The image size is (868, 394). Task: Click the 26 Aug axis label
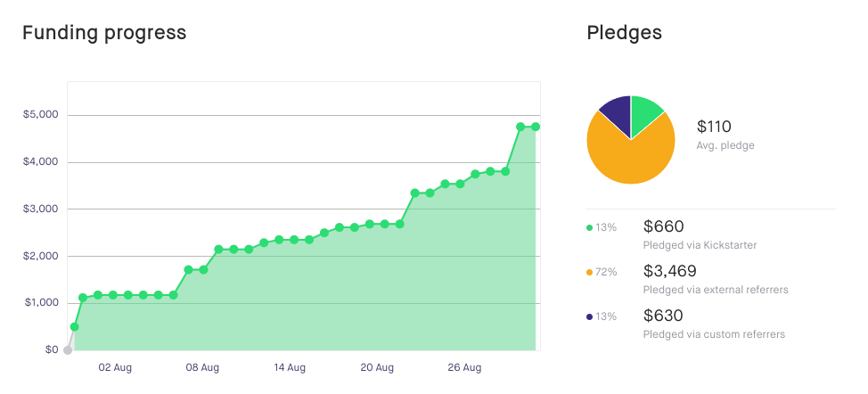tap(465, 367)
